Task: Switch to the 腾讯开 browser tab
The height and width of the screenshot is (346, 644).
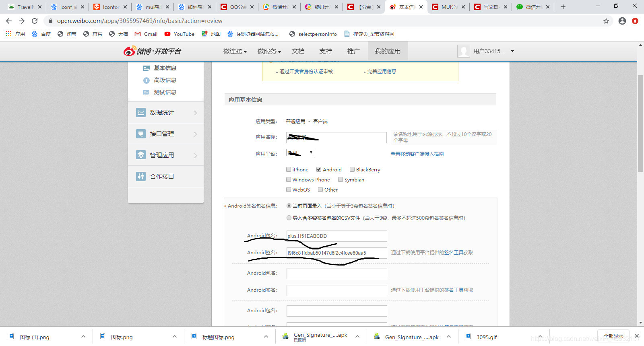Action: [x=322, y=7]
